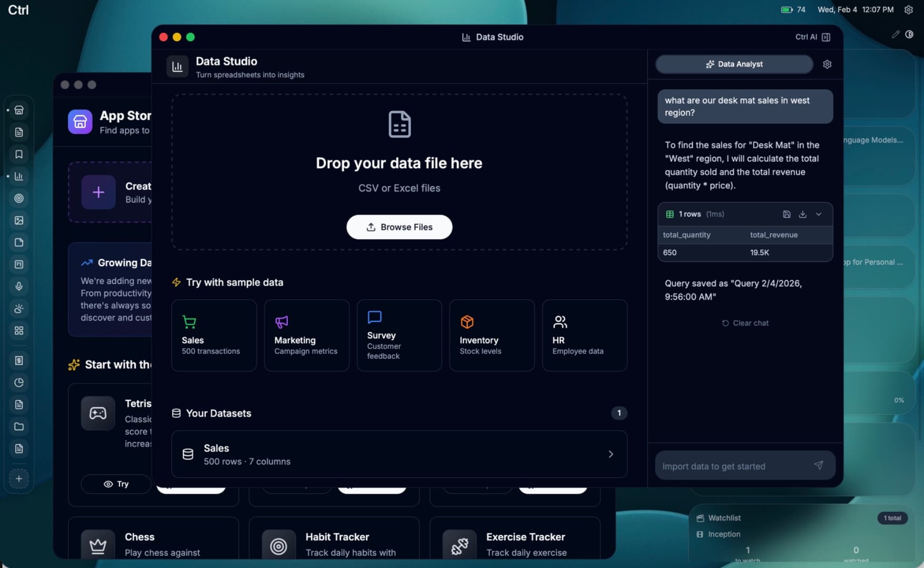Select the kanban board icon in the sidebar
This screenshot has width=924, height=568.
pyautogui.click(x=19, y=265)
